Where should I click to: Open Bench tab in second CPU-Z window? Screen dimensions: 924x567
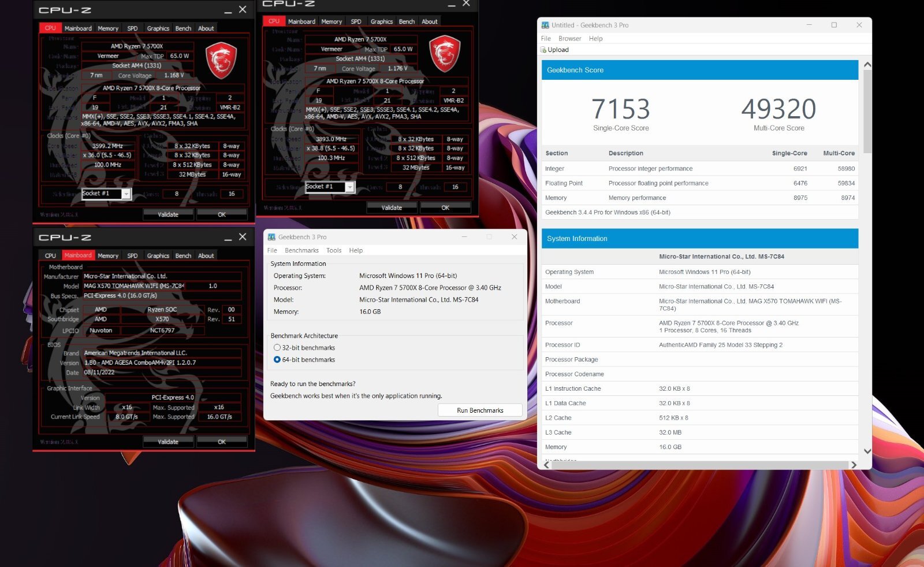pyautogui.click(x=407, y=21)
